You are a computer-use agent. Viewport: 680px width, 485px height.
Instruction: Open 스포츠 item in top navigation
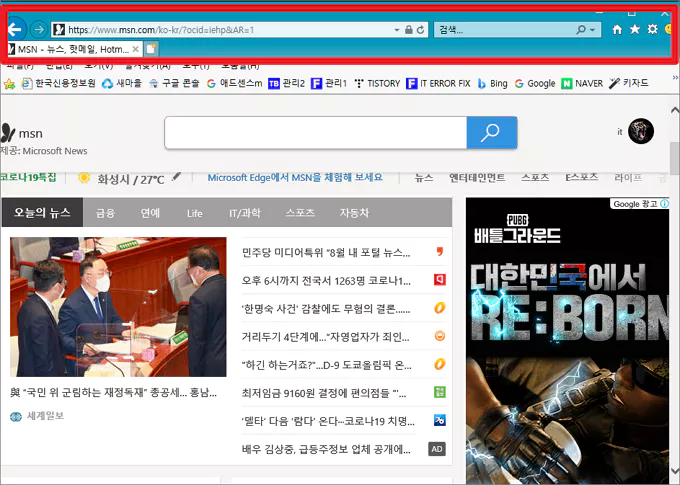(535, 177)
